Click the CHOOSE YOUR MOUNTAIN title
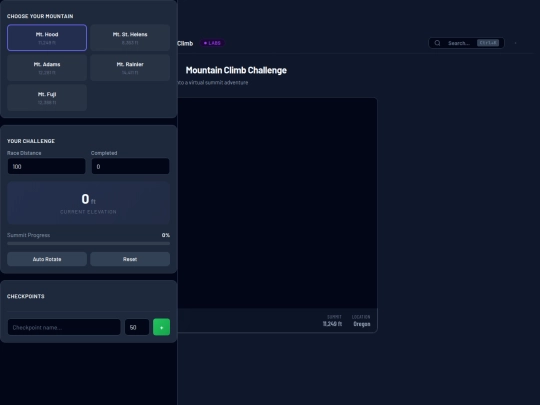This screenshot has height=405, width=540. tap(40, 16)
